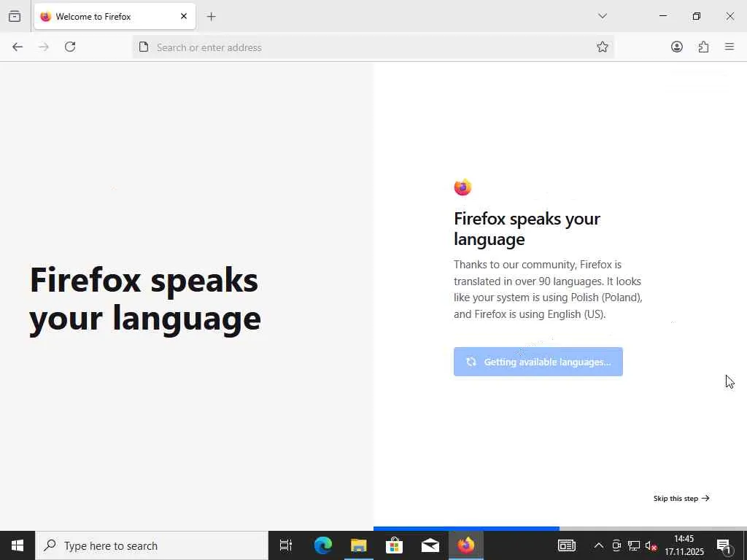747x560 pixels.
Task: Click Firefox icon in taskbar
Action: pos(466,545)
